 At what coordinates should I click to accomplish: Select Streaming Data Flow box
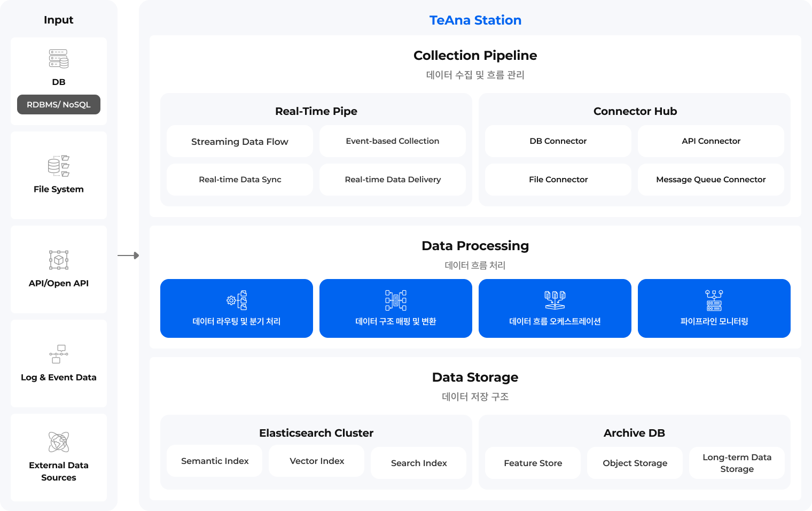(x=240, y=142)
